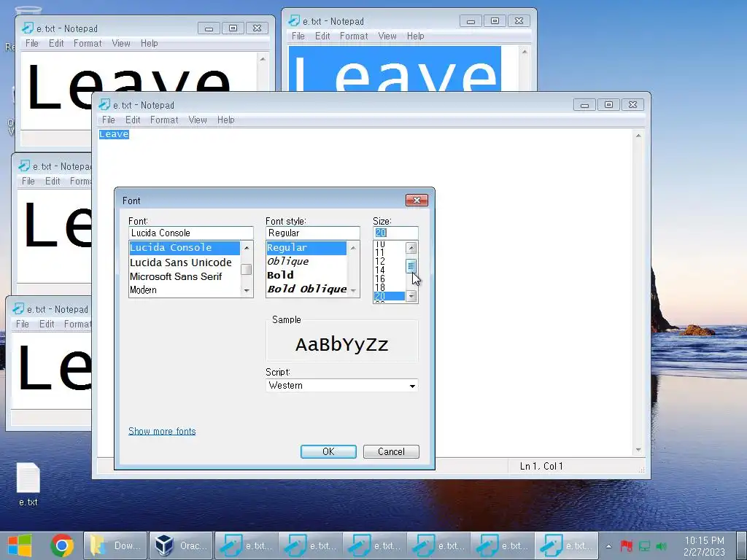Click Cancel in Font dialog
Image resolution: width=747 pixels, height=560 pixels.
pyautogui.click(x=391, y=451)
